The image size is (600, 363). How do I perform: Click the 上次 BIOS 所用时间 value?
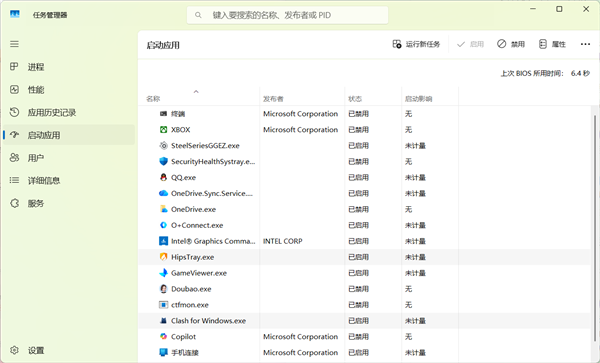coord(580,73)
